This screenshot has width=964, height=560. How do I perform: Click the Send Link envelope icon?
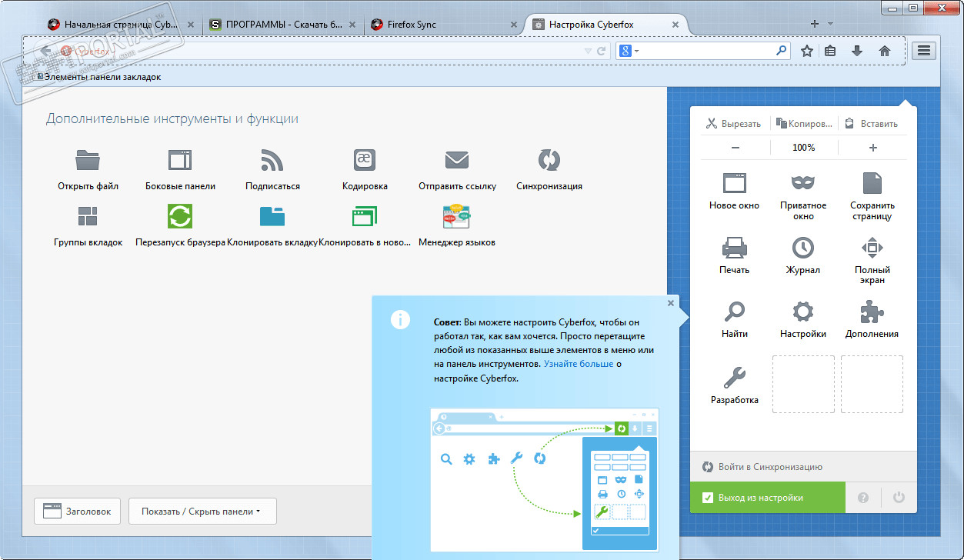(x=457, y=160)
